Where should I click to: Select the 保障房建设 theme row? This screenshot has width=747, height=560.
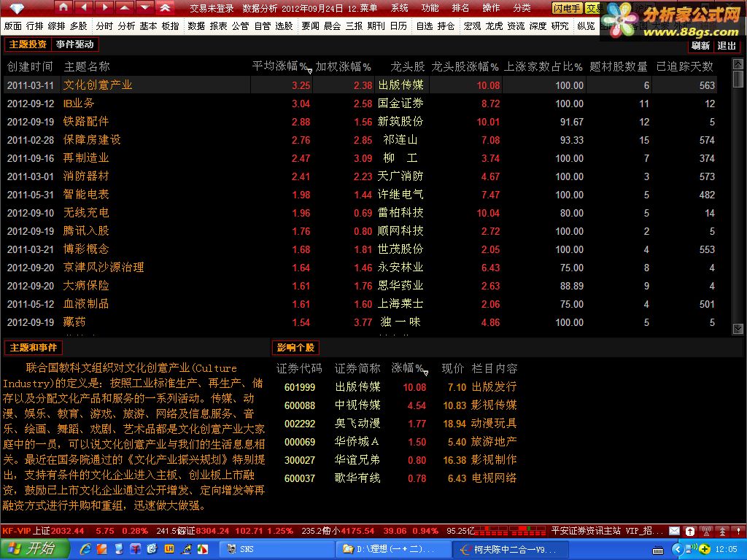(360, 140)
